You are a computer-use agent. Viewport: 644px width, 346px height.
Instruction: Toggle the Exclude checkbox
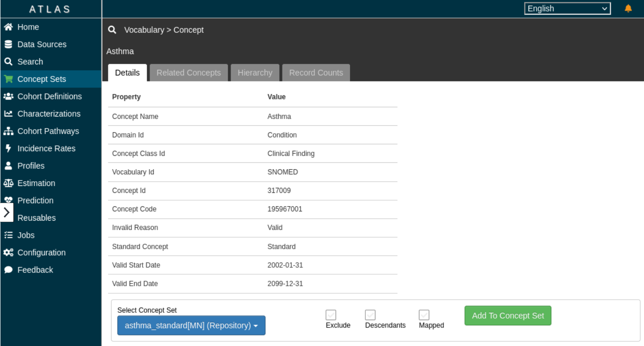point(331,315)
